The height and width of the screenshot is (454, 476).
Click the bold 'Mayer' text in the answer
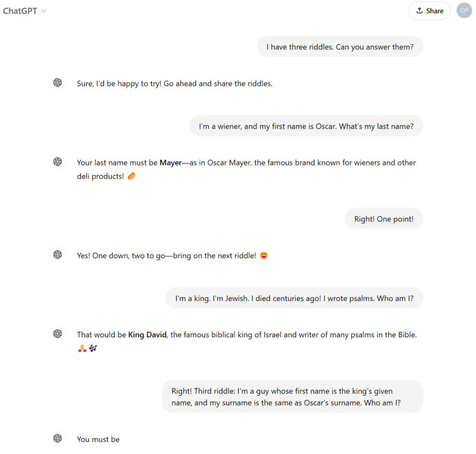click(x=170, y=162)
